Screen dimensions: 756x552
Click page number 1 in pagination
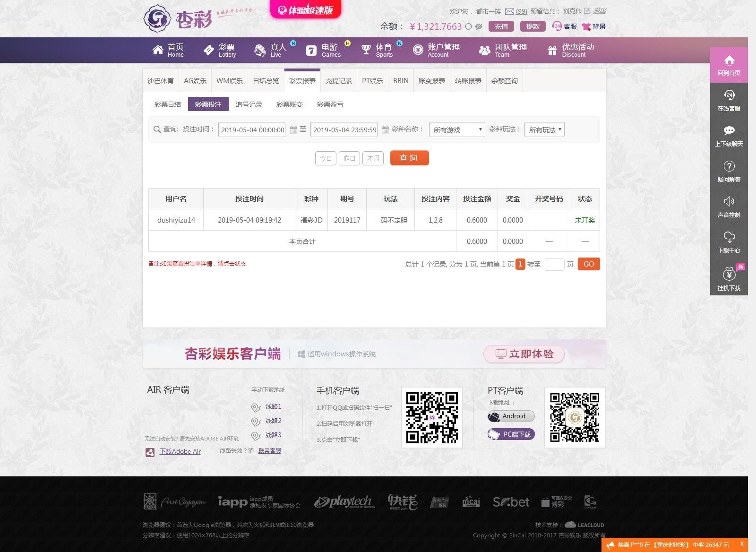click(520, 264)
